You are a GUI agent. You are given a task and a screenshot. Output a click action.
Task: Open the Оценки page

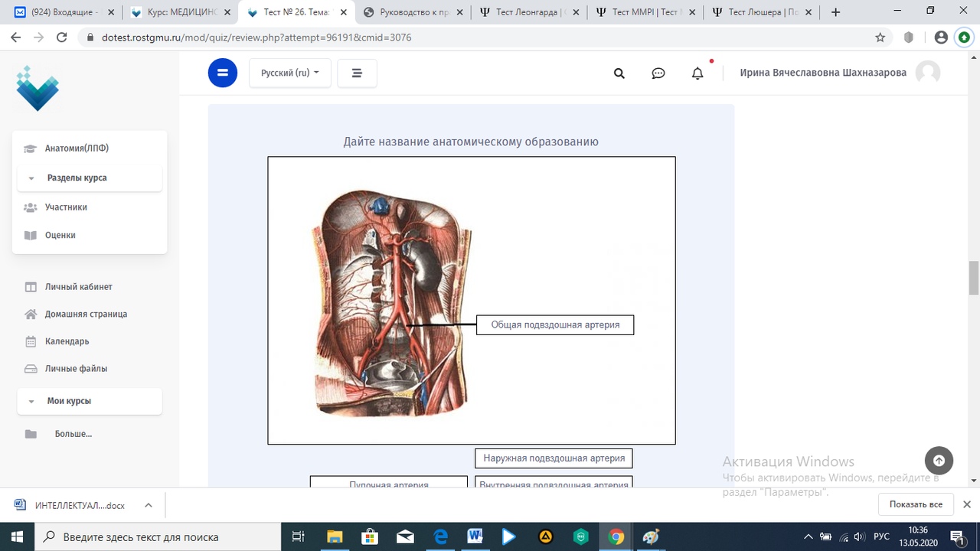60,236
